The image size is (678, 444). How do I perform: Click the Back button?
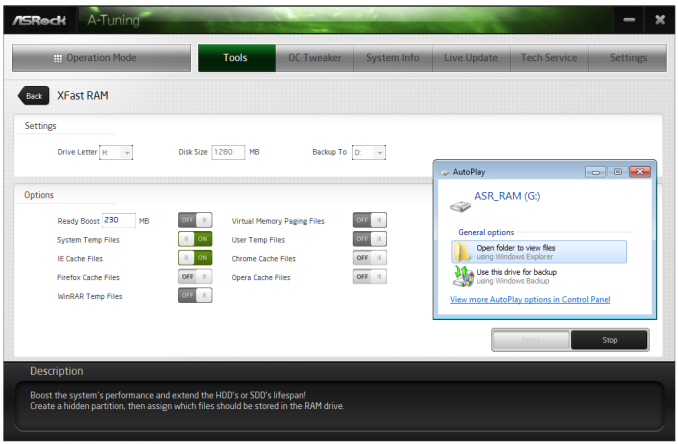click(34, 96)
